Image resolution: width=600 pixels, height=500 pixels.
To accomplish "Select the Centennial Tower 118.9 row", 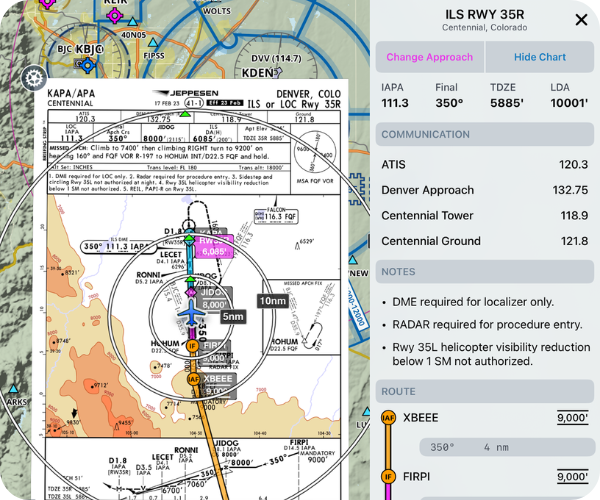I will (484, 215).
